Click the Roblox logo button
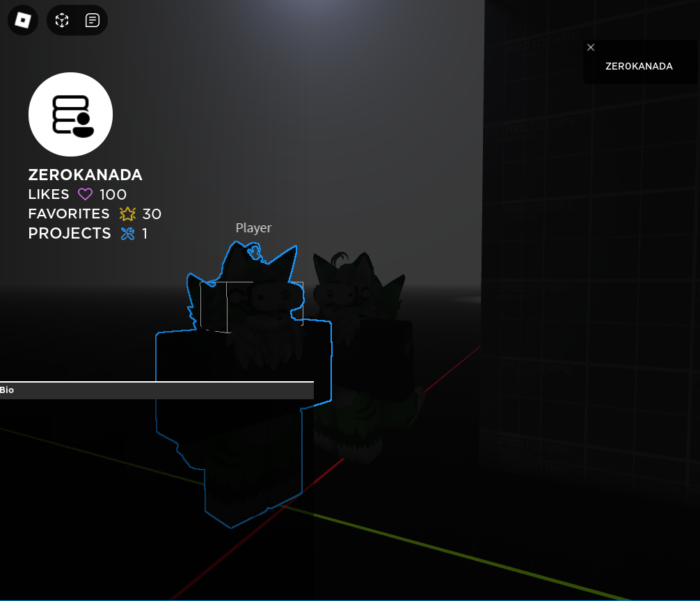Screen dimensions: 700x601 pyautogui.click(x=22, y=20)
